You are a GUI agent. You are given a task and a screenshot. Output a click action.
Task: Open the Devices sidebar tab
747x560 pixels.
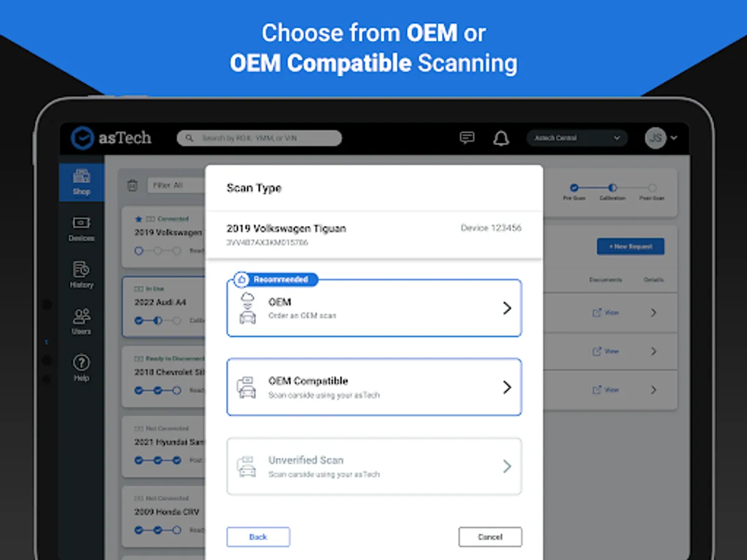(x=82, y=229)
